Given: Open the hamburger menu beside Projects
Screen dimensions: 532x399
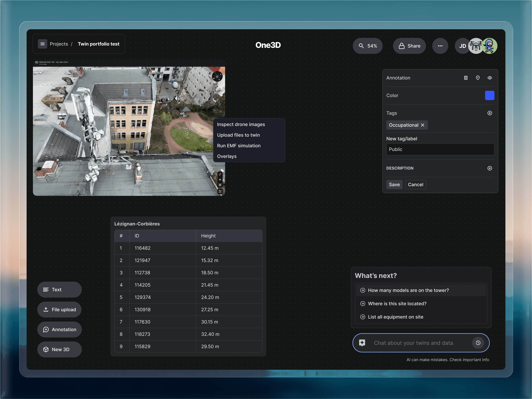Looking at the screenshot, I should point(43,44).
